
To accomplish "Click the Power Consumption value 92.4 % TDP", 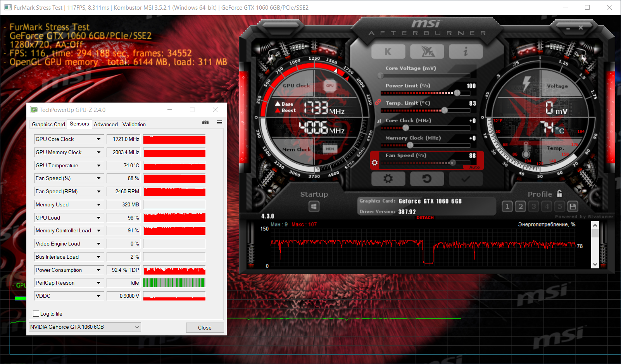I will [x=124, y=270].
